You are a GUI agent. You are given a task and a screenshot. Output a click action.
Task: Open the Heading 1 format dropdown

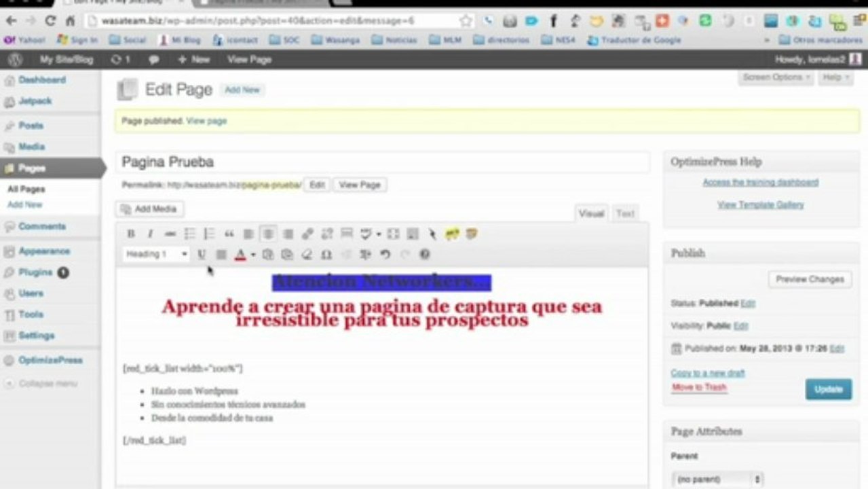(157, 254)
